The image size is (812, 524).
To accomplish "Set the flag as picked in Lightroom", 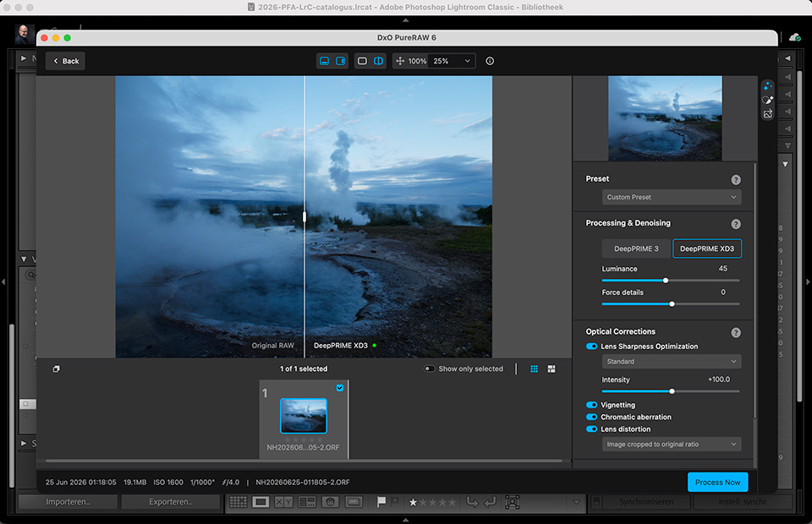I will [x=381, y=502].
